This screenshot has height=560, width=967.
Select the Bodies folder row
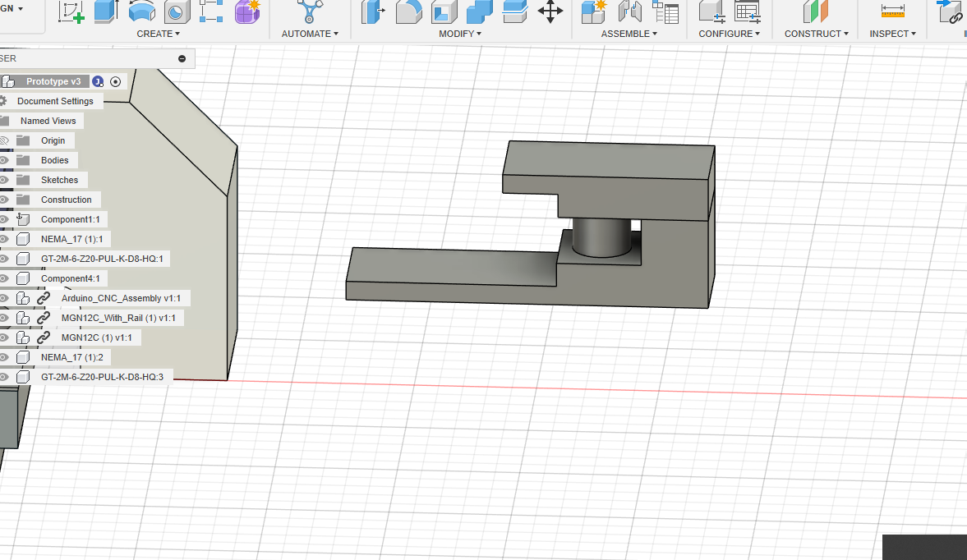[x=55, y=160]
